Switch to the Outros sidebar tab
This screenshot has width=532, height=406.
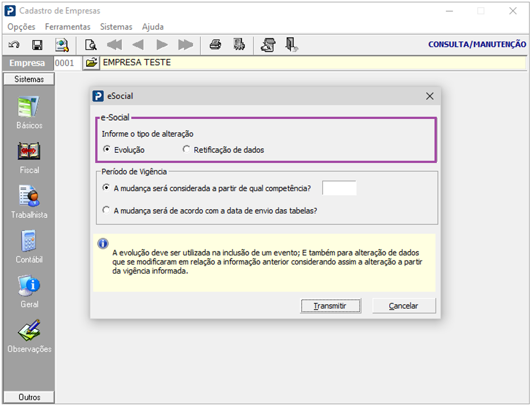tap(29, 397)
